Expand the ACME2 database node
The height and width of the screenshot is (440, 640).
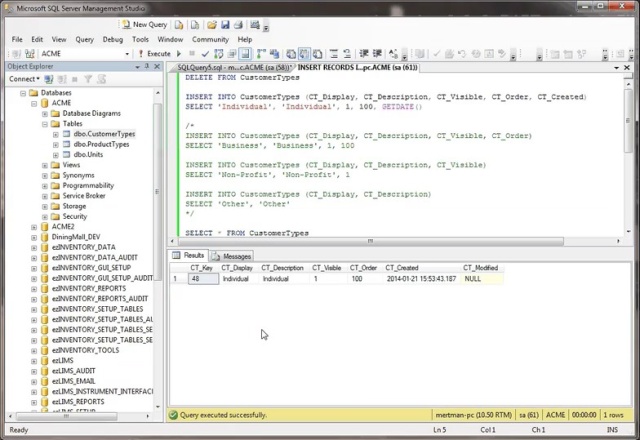[x=33, y=227]
